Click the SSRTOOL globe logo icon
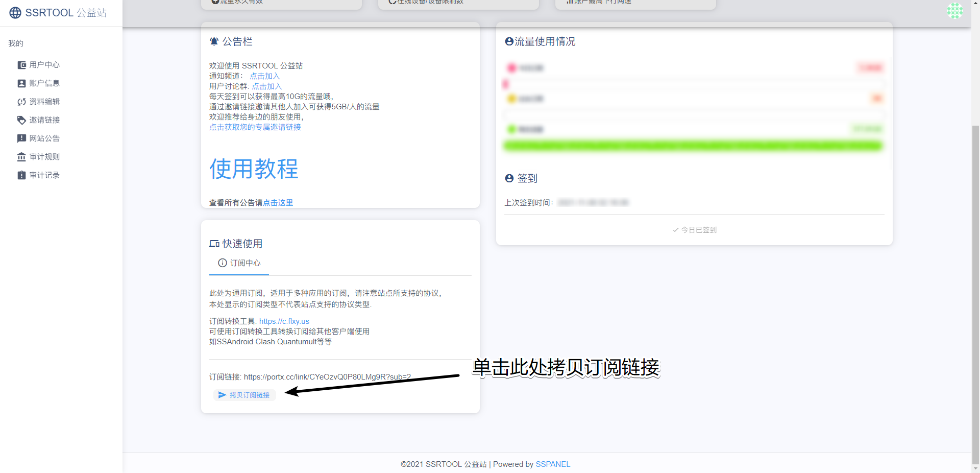The image size is (980, 473). pyautogui.click(x=15, y=13)
